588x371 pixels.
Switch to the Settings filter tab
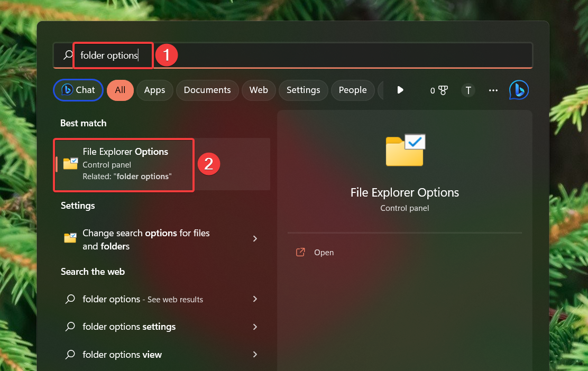tap(304, 90)
